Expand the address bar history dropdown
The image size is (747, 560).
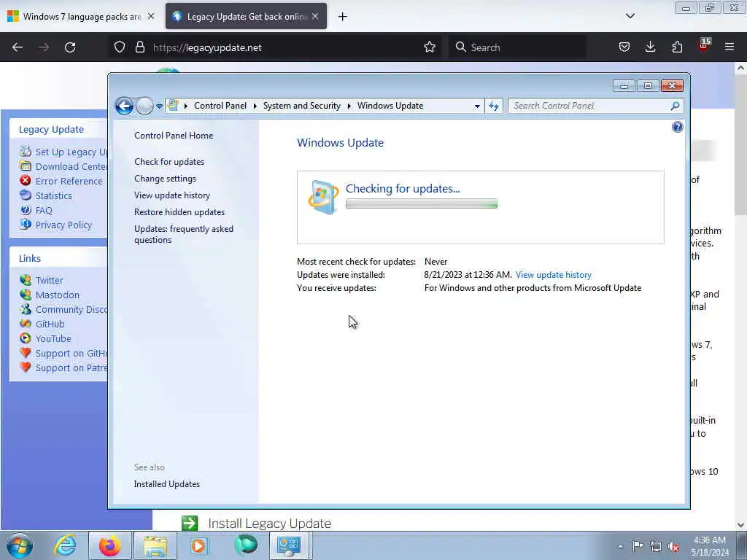pos(477,106)
